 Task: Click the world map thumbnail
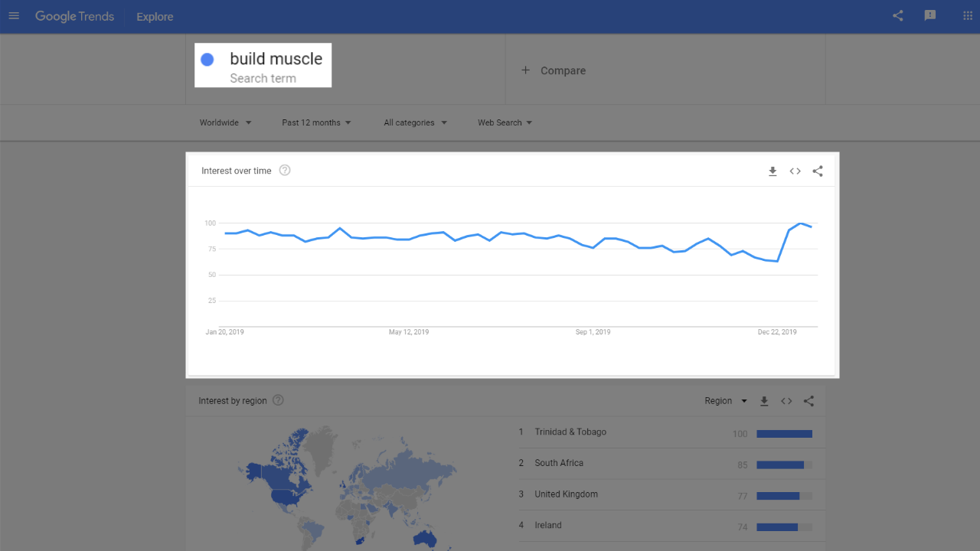click(348, 488)
